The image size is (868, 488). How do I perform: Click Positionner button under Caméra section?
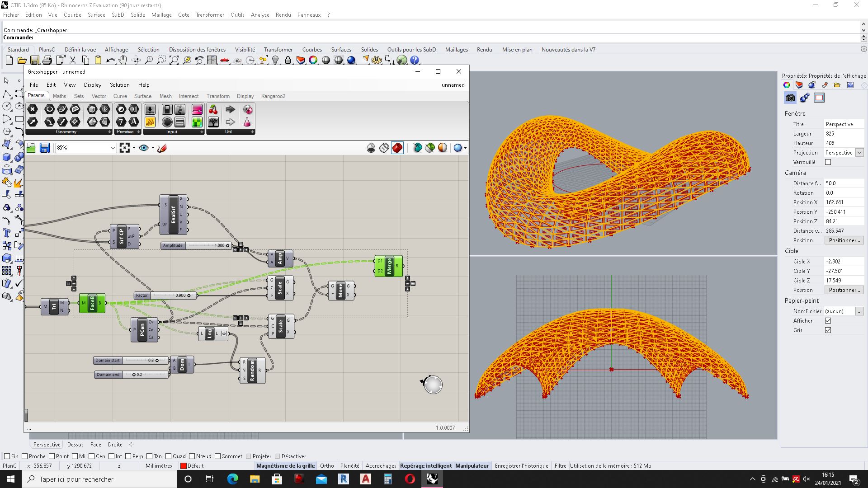[x=844, y=240]
